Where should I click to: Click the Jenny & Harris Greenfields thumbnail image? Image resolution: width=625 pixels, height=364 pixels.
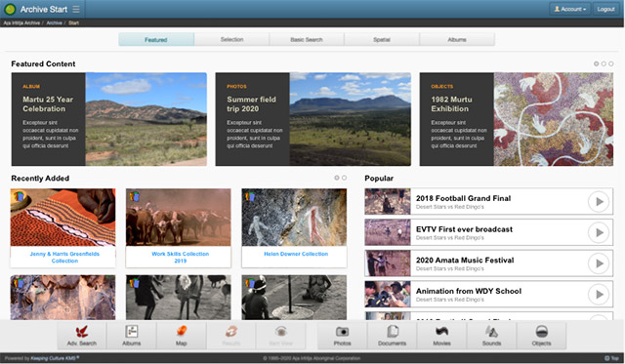tap(62, 218)
